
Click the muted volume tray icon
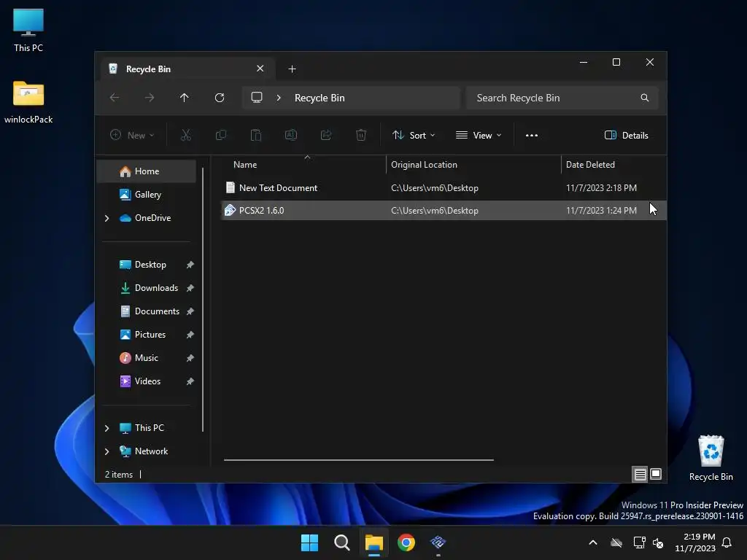tap(658, 542)
